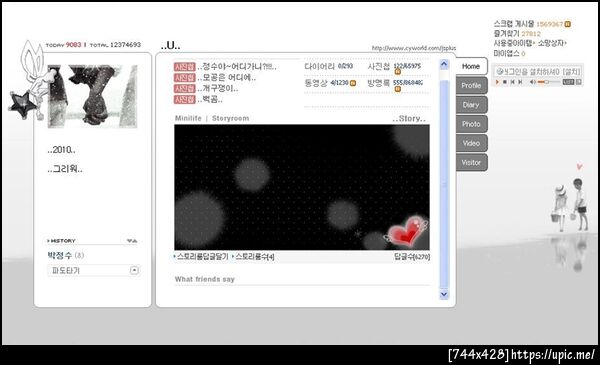
Task: Open 소망상자 link
Action: pyautogui.click(x=551, y=43)
